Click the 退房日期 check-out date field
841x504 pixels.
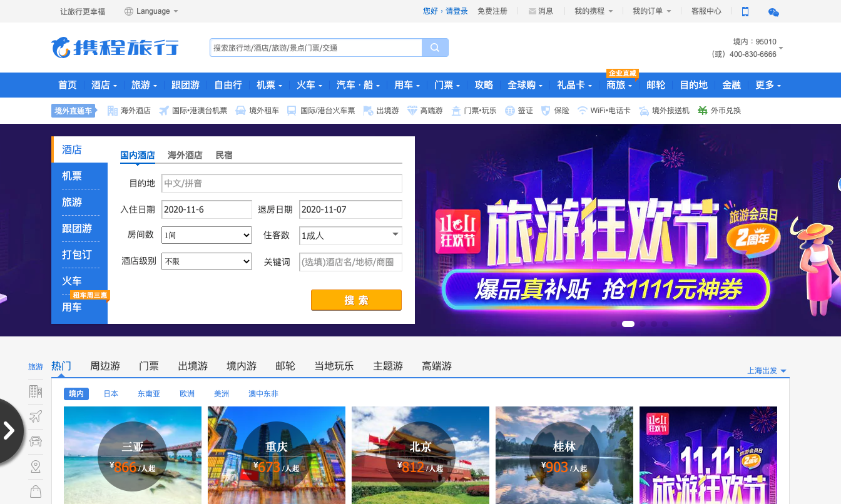click(x=350, y=209)
